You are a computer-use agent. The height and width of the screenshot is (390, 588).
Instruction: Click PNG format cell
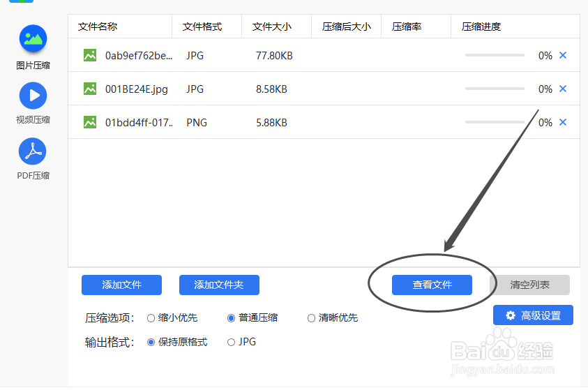pos(197,123)
